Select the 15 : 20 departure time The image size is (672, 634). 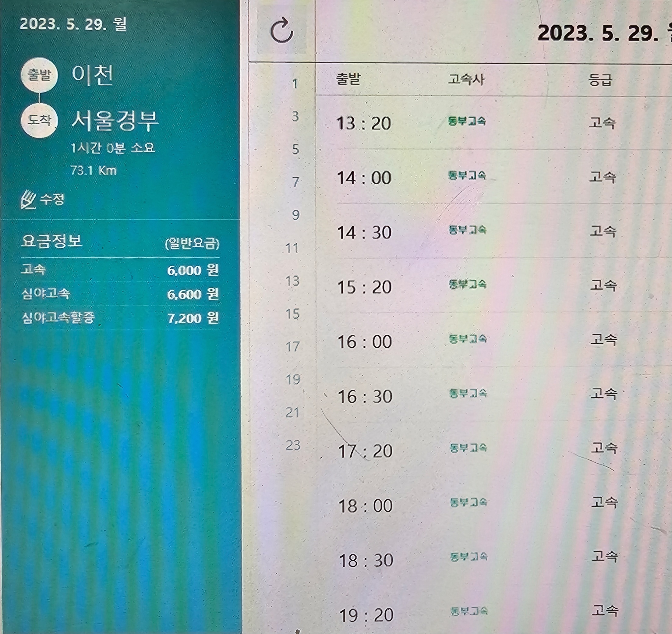(x=364, y=287)
